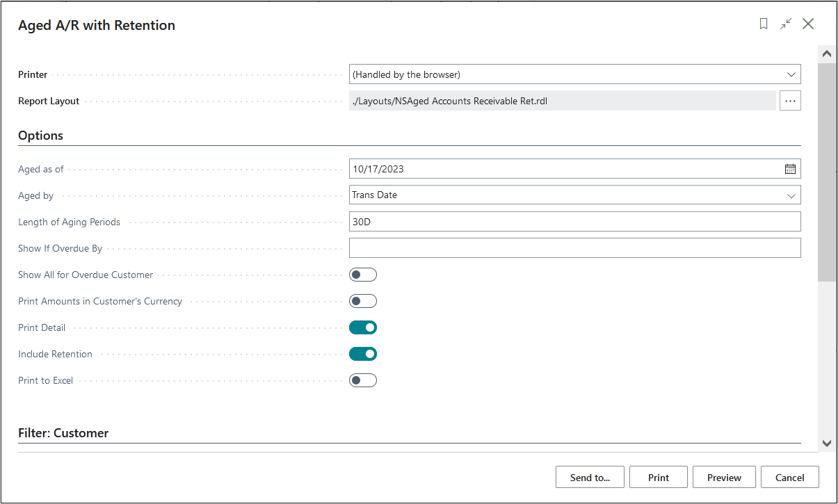Close the Aged A/R with Retention dialog
The height and width of the screenshot is (504, 838).
808,24
